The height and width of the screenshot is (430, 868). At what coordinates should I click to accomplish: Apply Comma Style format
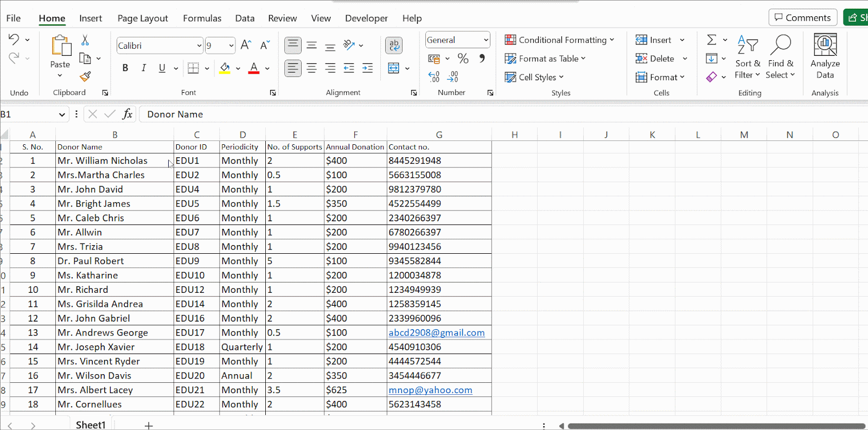[x=482, y=58]
